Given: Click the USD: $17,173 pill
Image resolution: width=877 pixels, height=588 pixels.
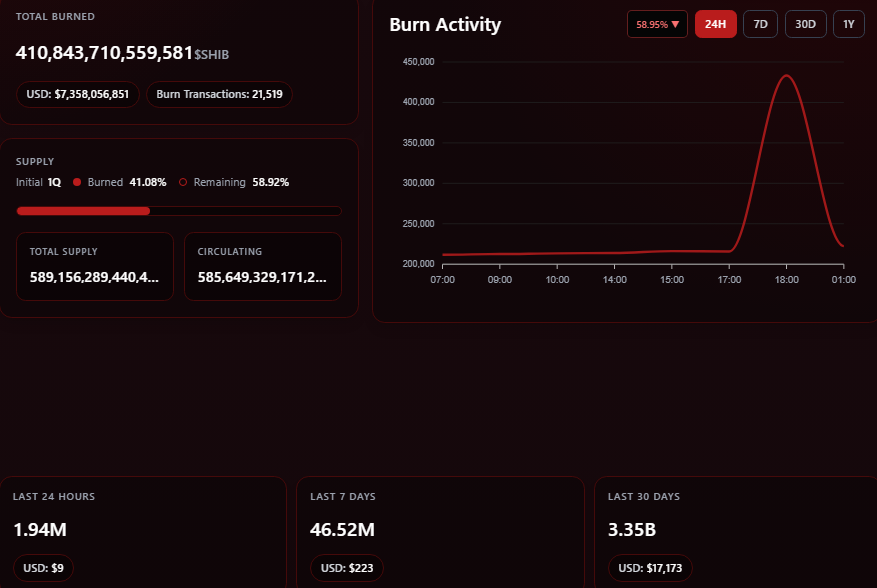Looking at the screenshot, I should tap(650, 568).
